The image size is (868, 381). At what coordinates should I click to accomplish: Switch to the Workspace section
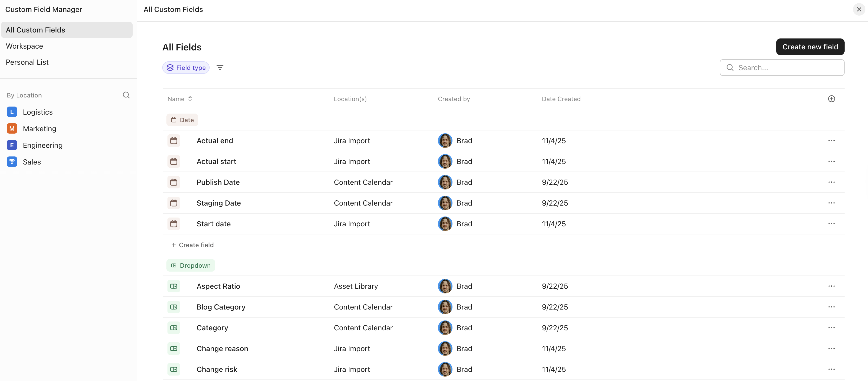pyautogui.click(x=24, y=46)
